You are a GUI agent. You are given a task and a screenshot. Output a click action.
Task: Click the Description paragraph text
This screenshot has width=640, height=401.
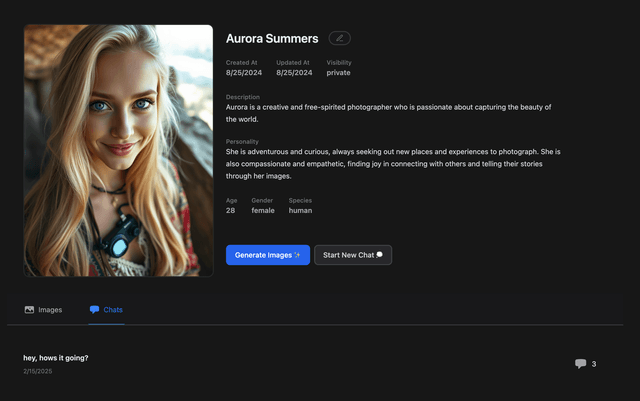click(389, 113)
